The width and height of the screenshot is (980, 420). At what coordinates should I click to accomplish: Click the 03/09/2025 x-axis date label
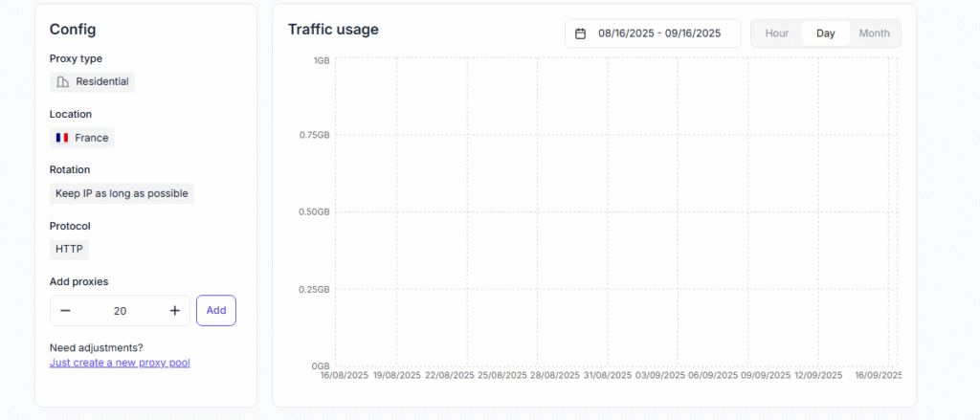pos(660,376)
